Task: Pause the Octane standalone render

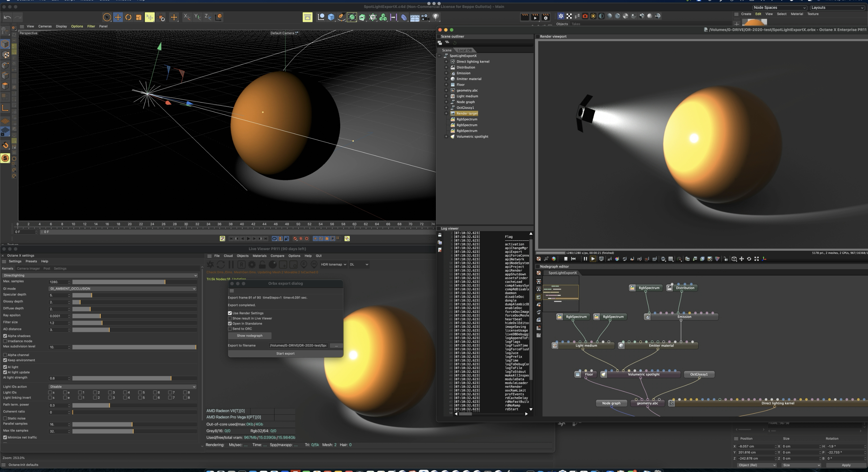Action: pos(585,259)
